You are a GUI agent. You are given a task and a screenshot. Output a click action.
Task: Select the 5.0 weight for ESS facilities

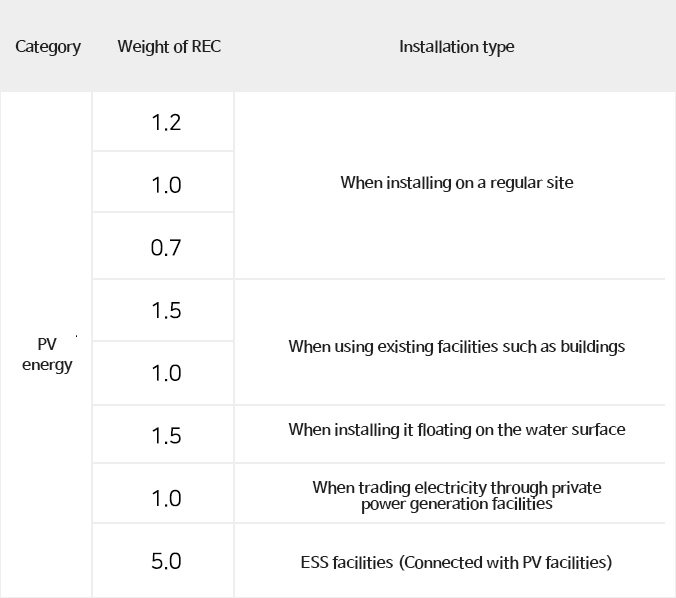(166, 561)
